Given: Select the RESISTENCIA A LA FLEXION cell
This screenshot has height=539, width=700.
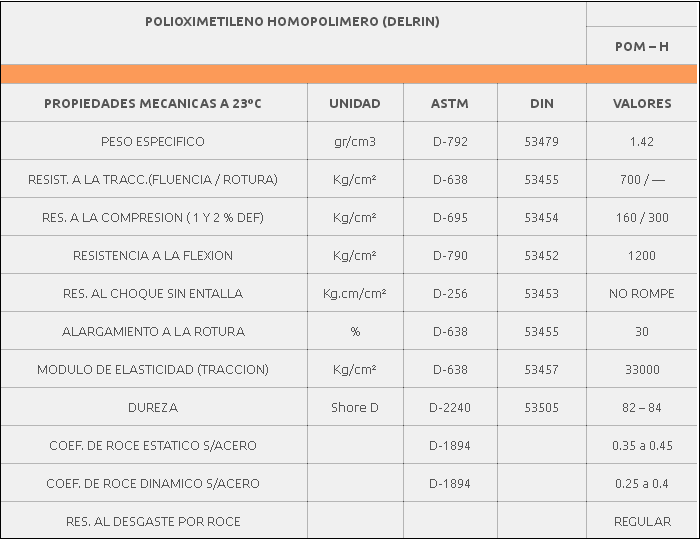Looking at the screenshot, I should click(x=153, y=255).
